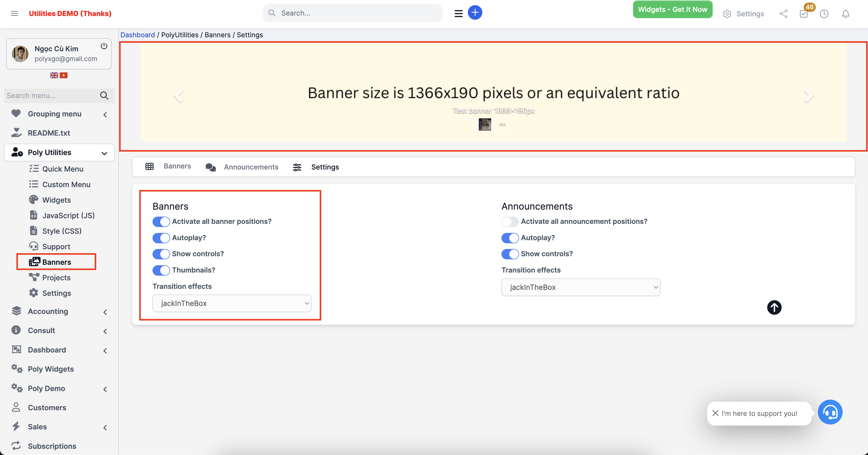Click the scroll-to-top arrow button
This screenshot has height=455, width=868.
point(774,307)
